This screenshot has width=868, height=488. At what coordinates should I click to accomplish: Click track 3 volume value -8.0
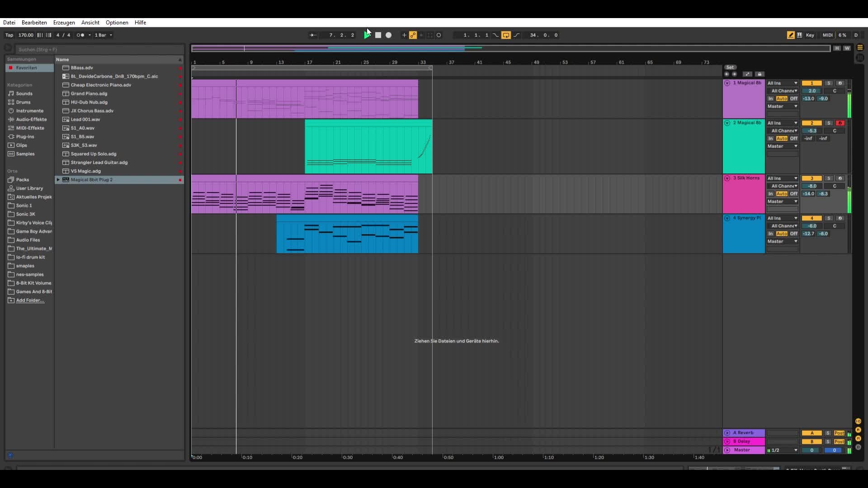click(812, 186)
